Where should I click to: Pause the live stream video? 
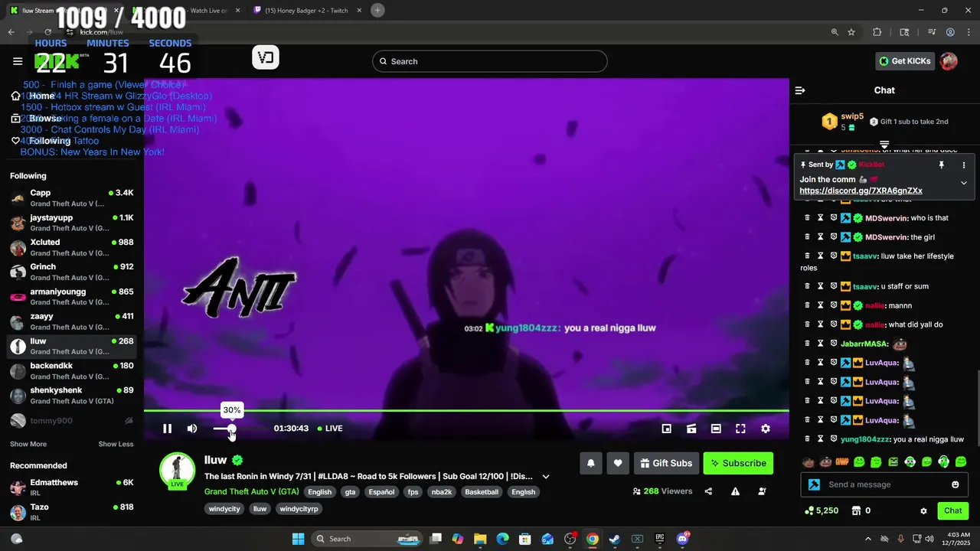tap(167, 429)
